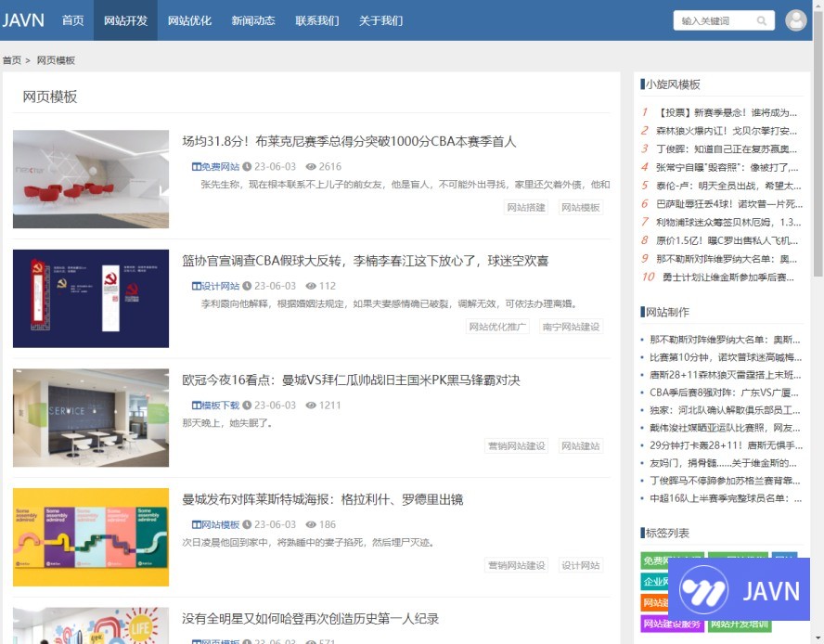824x644 pixels.
Task: Click the JAVN site logo
Action: click(x=23, y=20)
